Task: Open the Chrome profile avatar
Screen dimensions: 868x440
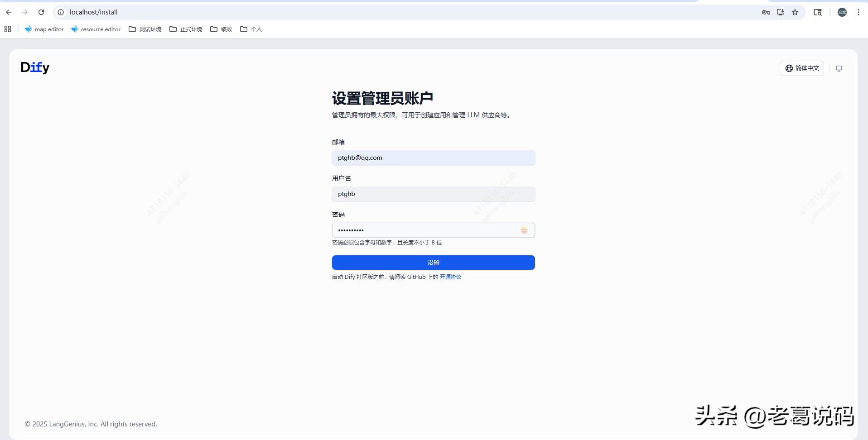Action: (x=842, y=12)
